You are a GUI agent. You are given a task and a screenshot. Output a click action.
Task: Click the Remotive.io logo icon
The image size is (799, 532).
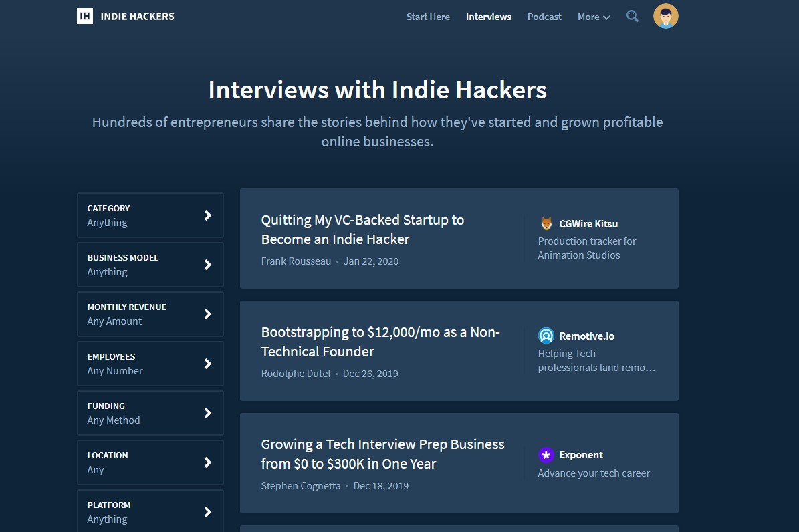pyautogui.click(x=546, y=336)
